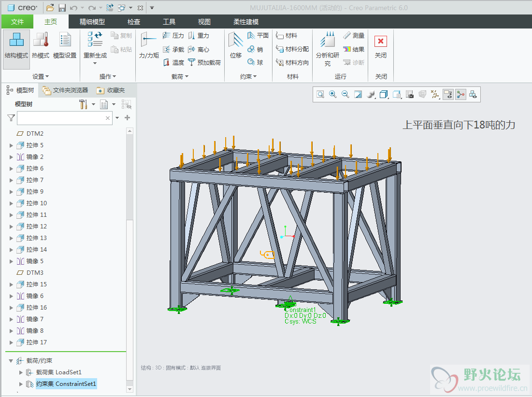Click model tree scrollbar down arrow

pyautogui.click(x=129, y=389)
